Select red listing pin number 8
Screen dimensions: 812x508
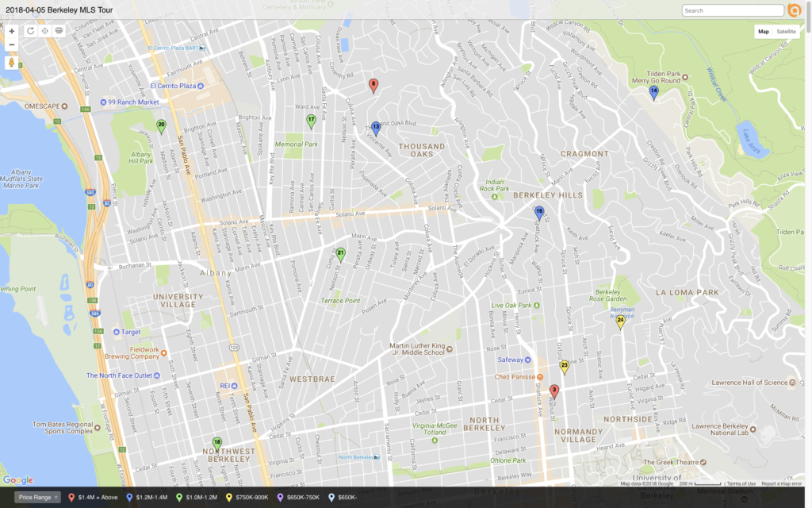click(373, 86)
